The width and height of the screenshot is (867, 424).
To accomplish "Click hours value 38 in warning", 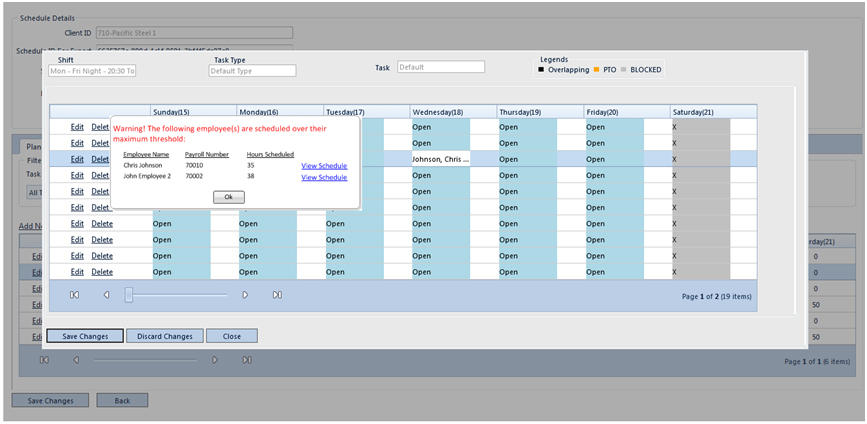I will tap(251, 176).
